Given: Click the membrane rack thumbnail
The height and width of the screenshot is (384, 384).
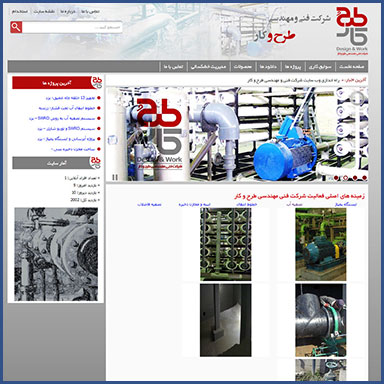Looking at the screenshot, I should click(226, 244).
